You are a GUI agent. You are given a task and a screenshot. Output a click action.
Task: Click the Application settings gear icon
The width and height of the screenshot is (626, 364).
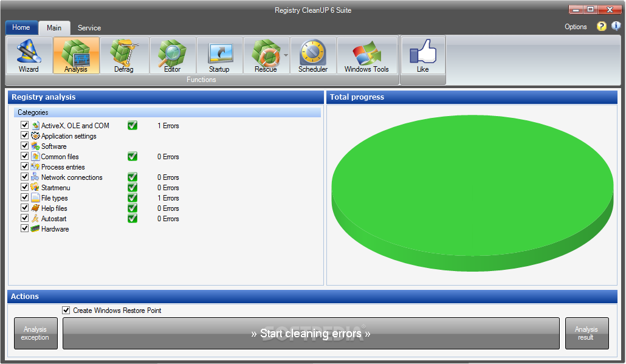[35, 136]
